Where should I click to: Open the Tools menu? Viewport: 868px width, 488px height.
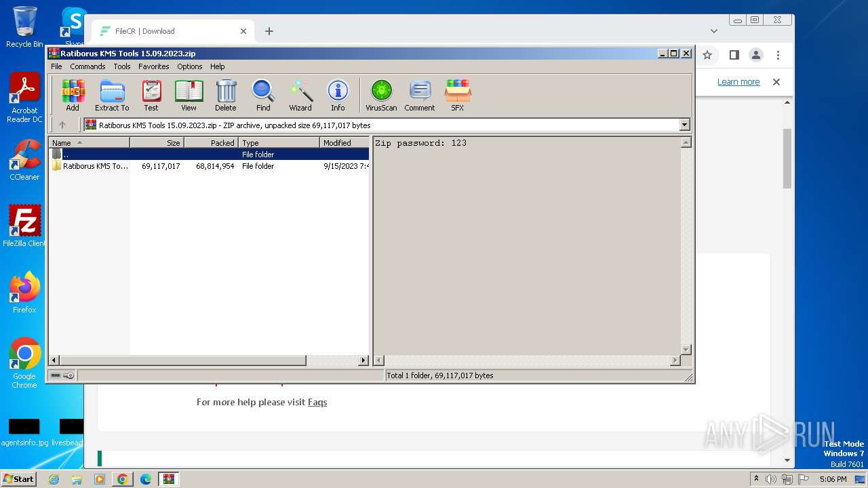click(x=122, y=66)
